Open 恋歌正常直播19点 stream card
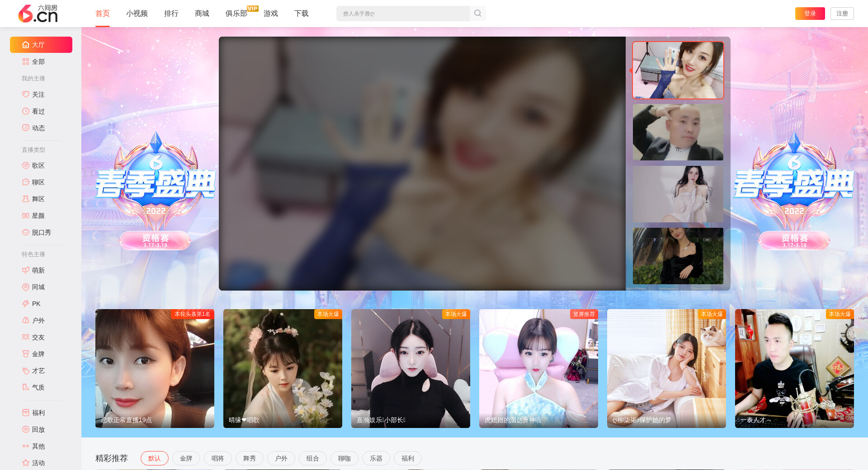This screenshot has height=470, width=868. [155, 368]
